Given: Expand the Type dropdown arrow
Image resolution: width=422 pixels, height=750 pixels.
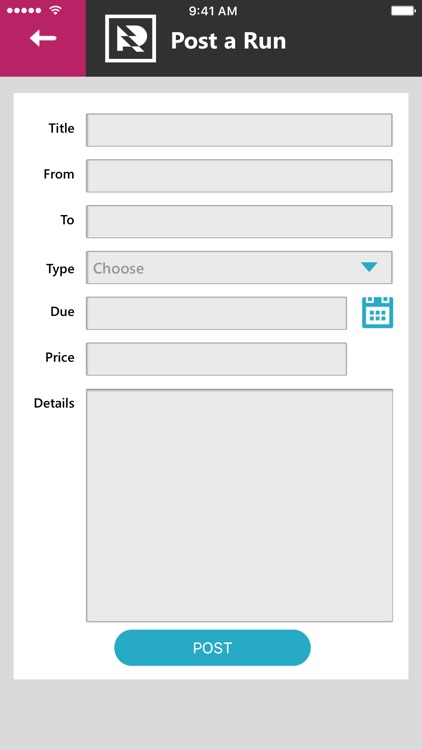Looking at the screenshot, I should tap(369, 267).
